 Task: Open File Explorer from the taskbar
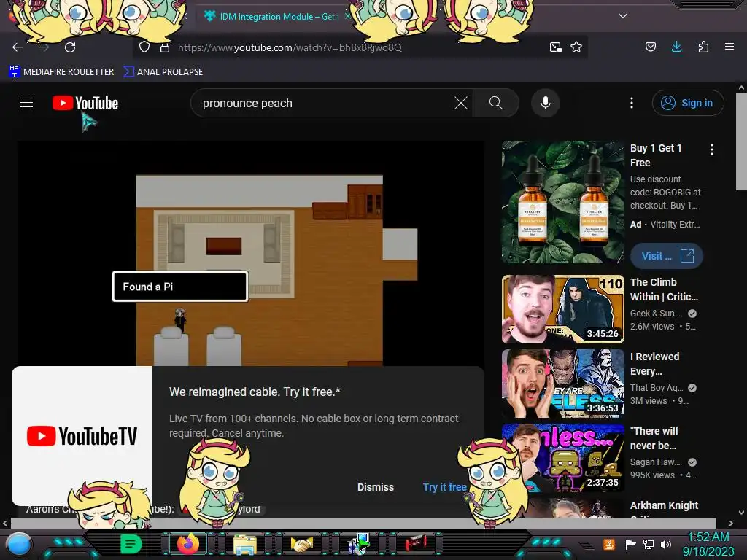tap(245, 544)
